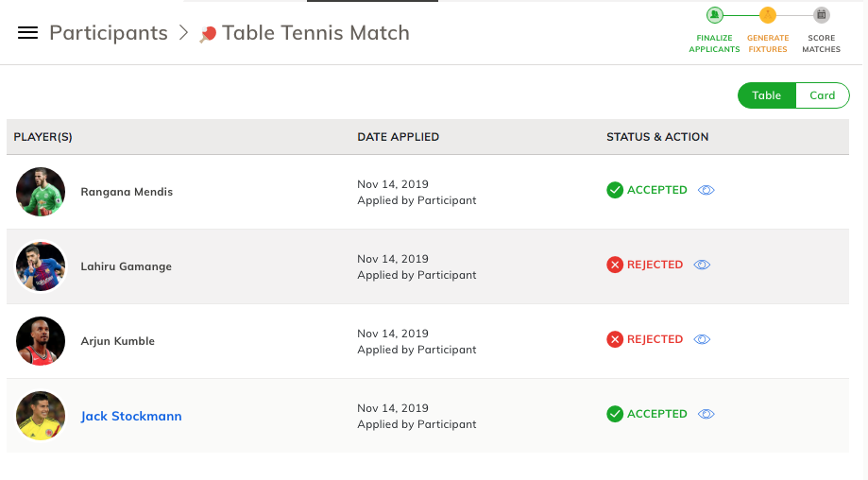Viewport: 868px width, 480px height.
Task: Open the hamburger navigation menu
Action: pos(28,33)
